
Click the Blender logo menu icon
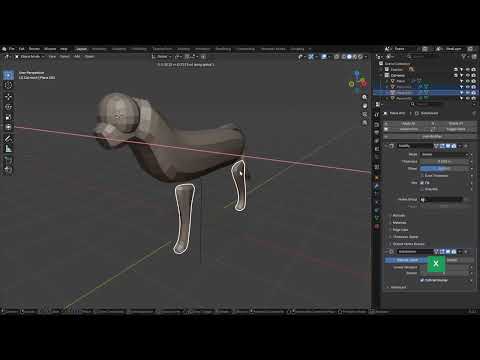coord(4,49)
